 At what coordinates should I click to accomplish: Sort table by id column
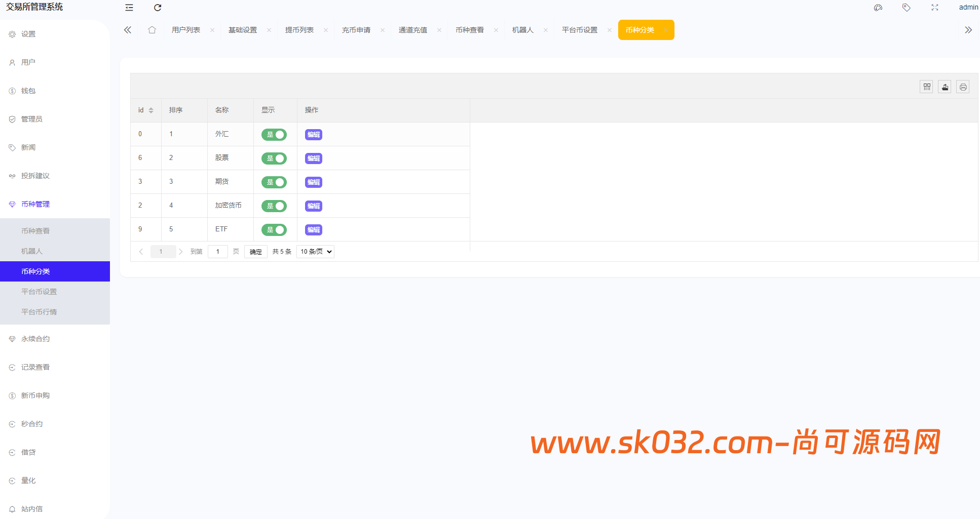[152, 110]
